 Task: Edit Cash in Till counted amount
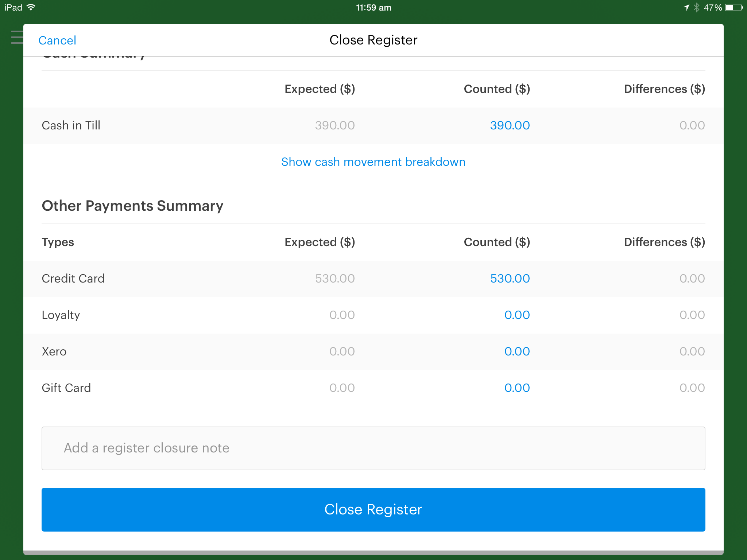(x=510, y=125)
